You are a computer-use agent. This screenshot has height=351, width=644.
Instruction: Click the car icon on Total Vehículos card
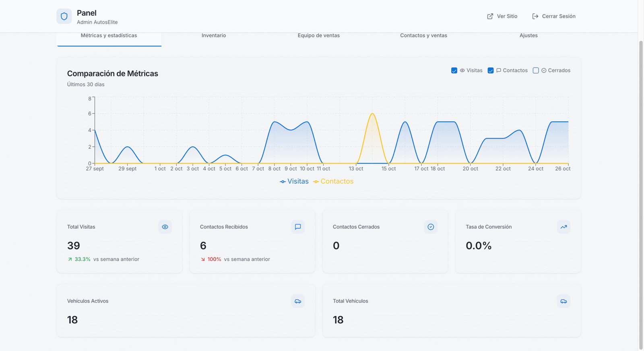pyautogui.click(x=563, y=301)
